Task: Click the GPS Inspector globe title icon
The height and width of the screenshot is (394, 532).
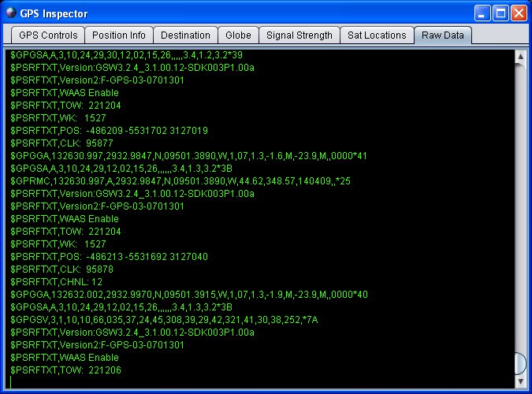Action: pos(11,13)
